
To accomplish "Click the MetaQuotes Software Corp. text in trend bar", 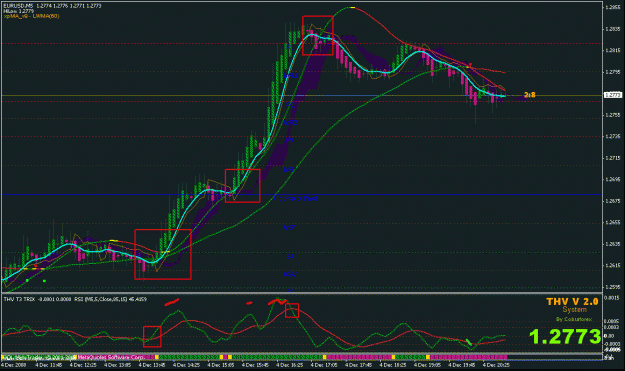I will coord(110,357).
